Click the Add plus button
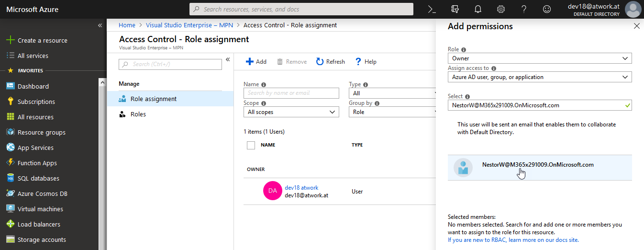 pos(256,61)
